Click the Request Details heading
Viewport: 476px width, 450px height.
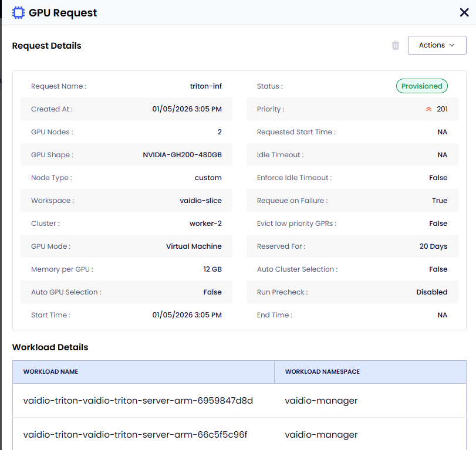pos(46,46)
